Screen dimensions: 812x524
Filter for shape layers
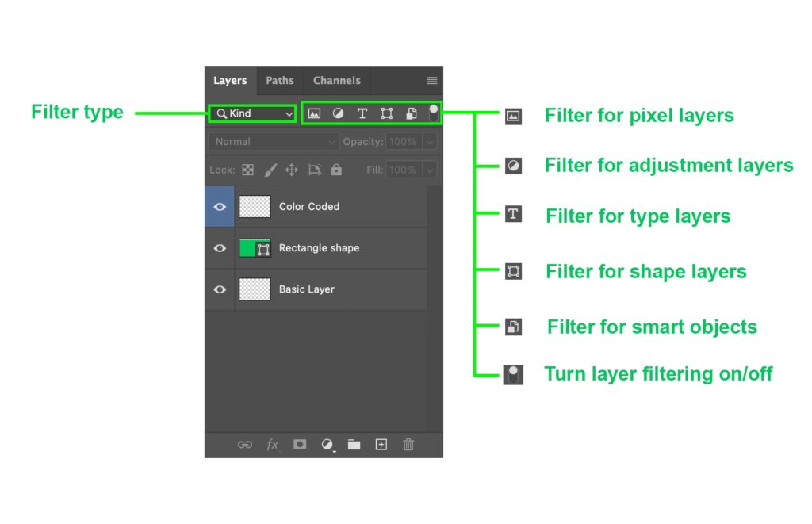[387, 113]
